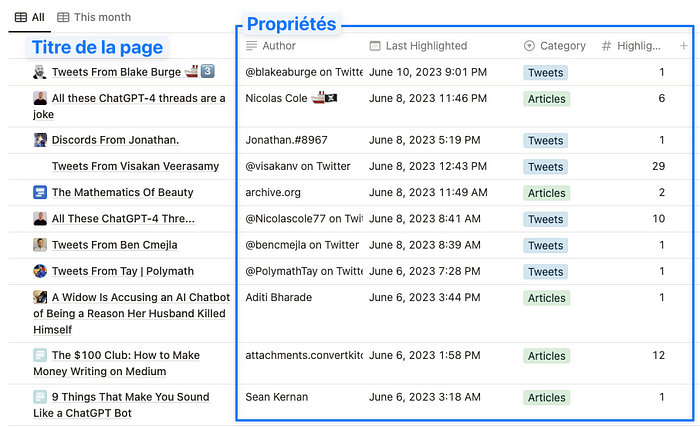700x427 pixels.
Task: Open the Author column header options
Action: point(271,46)
